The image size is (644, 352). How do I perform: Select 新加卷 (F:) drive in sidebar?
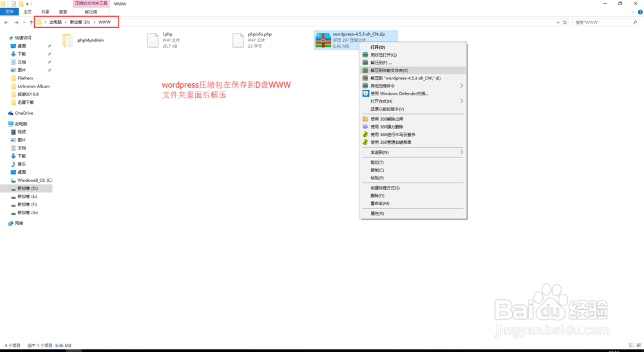click(28, 204)
